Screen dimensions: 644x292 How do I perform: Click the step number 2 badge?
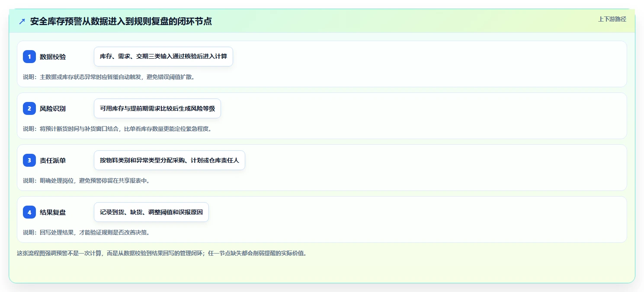click(29, 108)
